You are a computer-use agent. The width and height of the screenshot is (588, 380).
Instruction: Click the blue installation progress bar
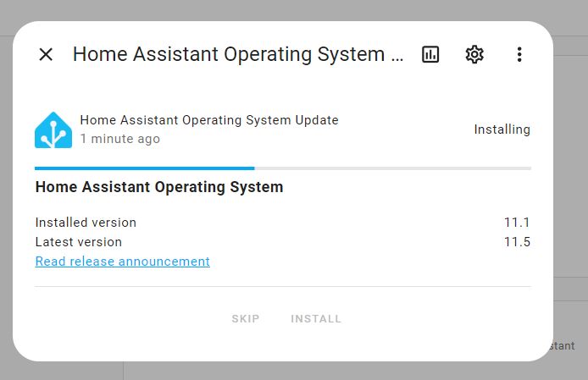(144, 168)
